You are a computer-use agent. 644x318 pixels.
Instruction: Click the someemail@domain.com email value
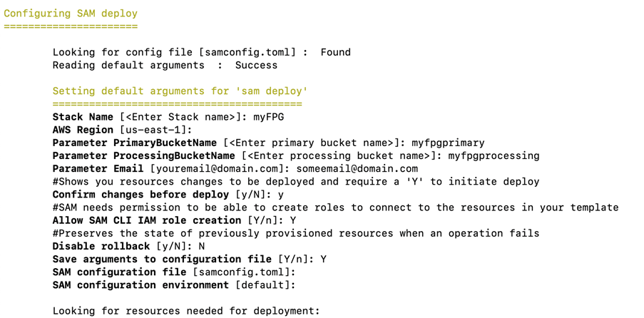click(x=357, y=169)
